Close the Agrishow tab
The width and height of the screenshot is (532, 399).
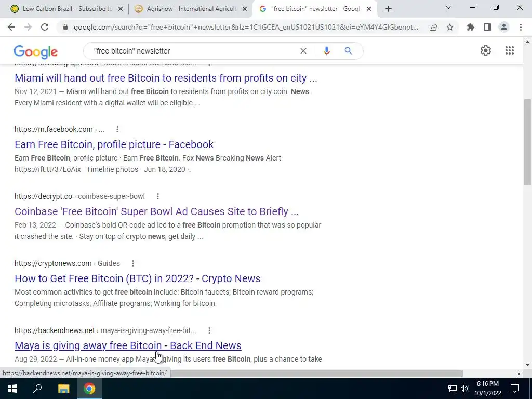coord(245,9)
